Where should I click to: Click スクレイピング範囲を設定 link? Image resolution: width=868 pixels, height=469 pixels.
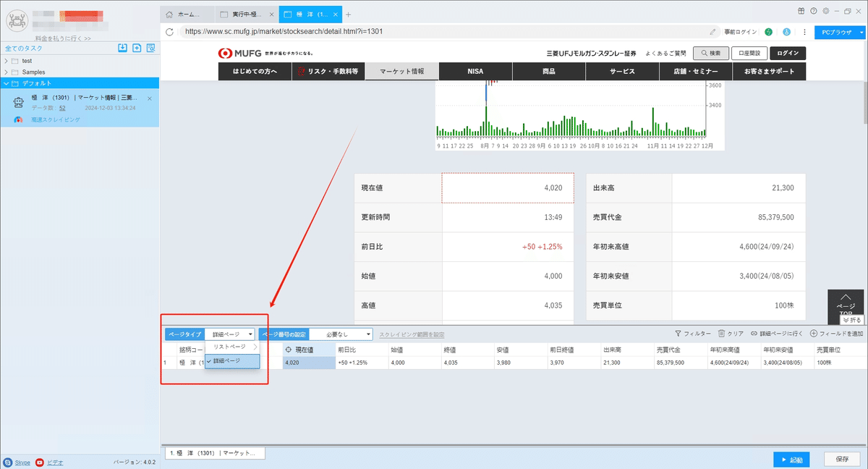pyautogui.click(x=412, y=334)
